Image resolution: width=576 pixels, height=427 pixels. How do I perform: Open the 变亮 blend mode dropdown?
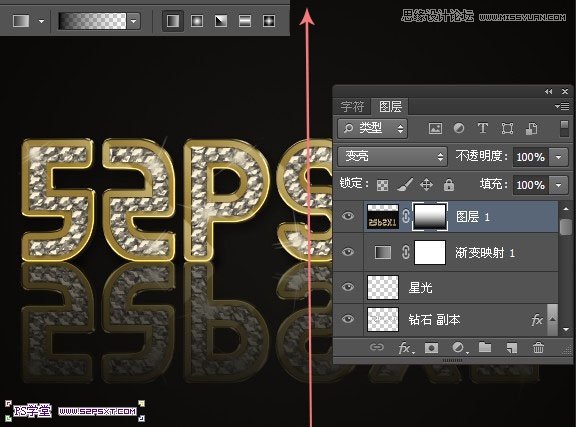(392, 157)
